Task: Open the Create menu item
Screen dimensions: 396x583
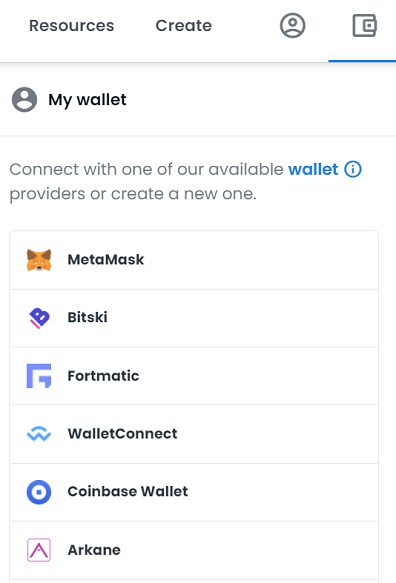Action: 184,26
